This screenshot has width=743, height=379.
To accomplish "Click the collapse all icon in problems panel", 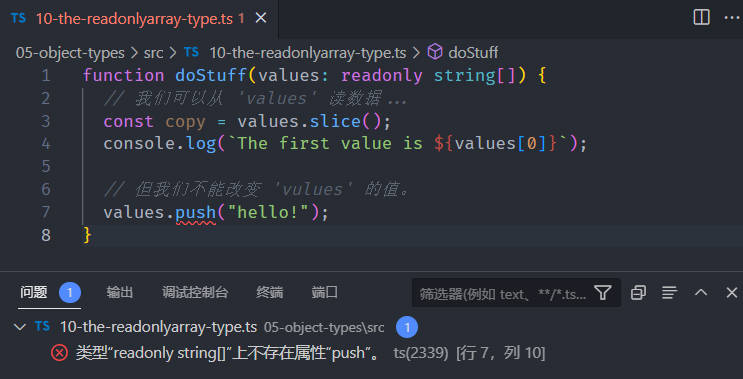I will click(638, 293).
